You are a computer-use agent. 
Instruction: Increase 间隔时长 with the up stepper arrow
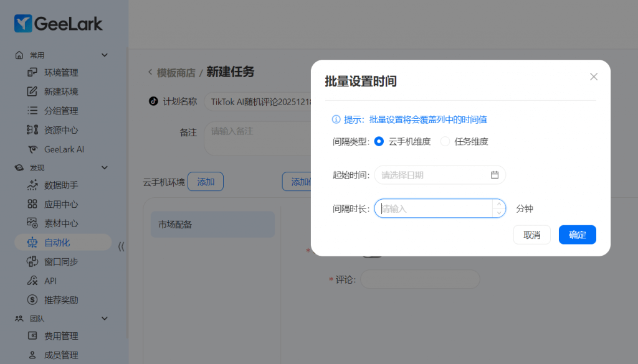(x=498, y=204)
